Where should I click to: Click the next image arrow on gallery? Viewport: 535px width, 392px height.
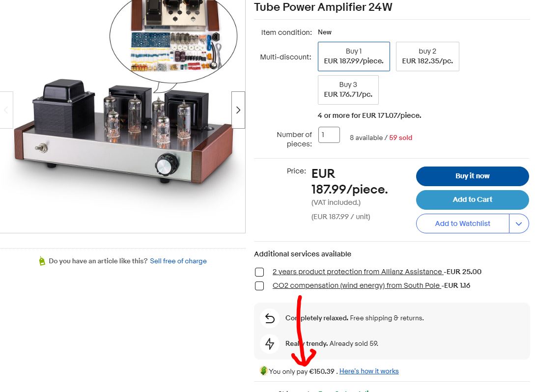(x=238, y=110)
